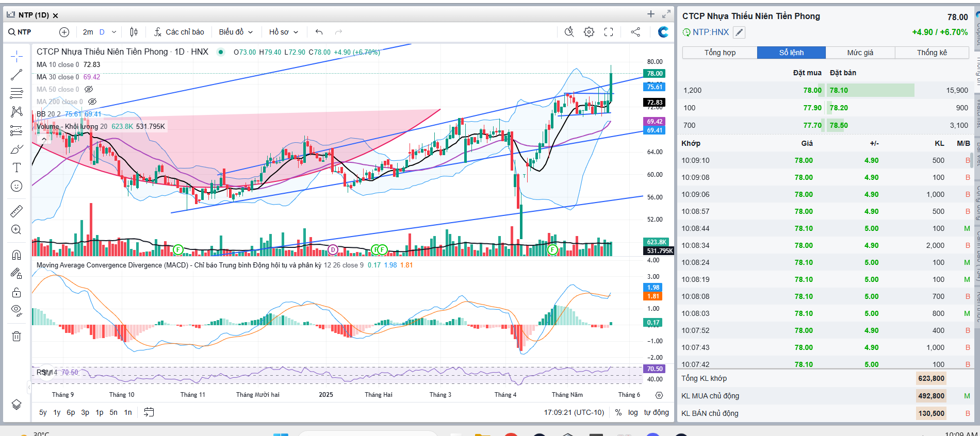The width and height of the screenshot is (980, 436).
Task: Select the text annotation tool
Action: [x=17, y=167]
